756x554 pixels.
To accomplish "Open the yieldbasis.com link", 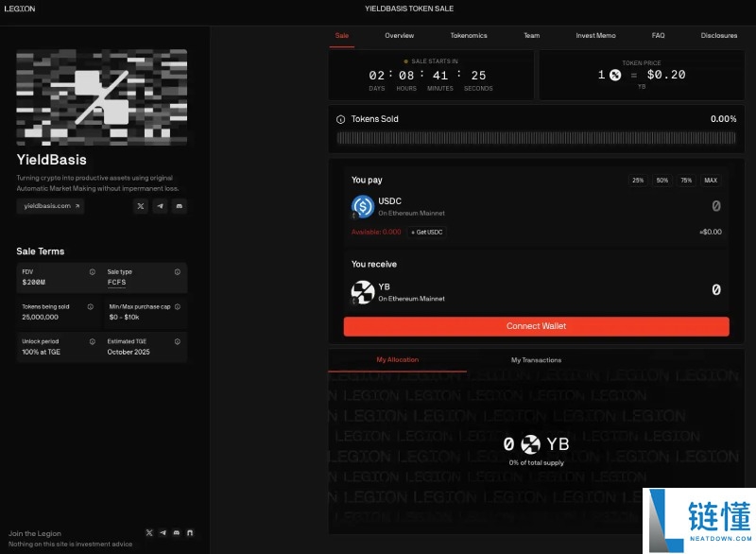I will pyautogui.click(x=51, y=206).
